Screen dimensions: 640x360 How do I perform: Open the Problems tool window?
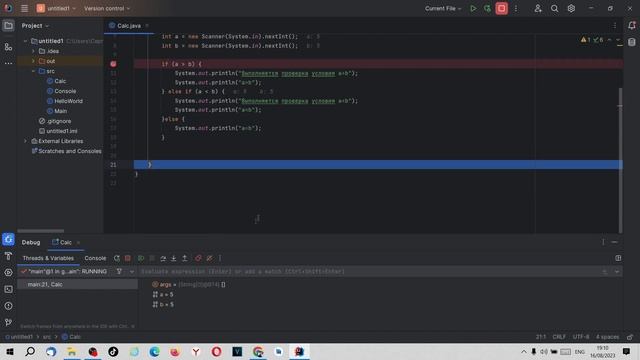tap(8, 306)
